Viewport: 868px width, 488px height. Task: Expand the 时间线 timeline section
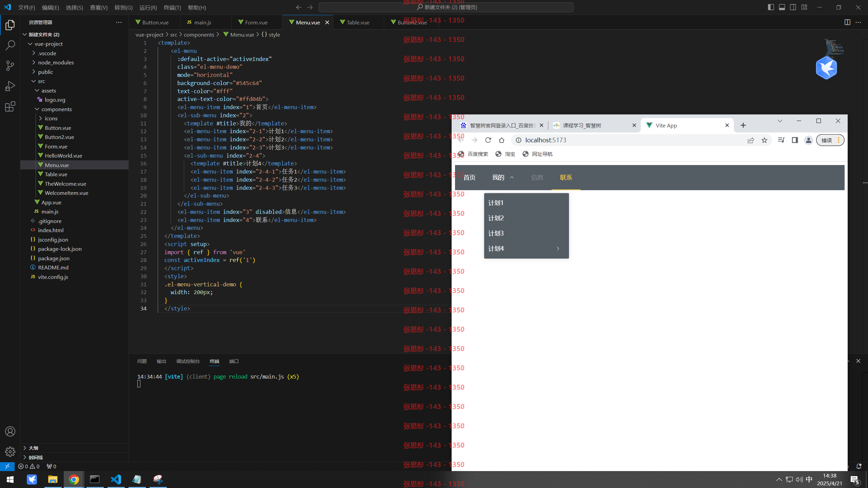74,457
